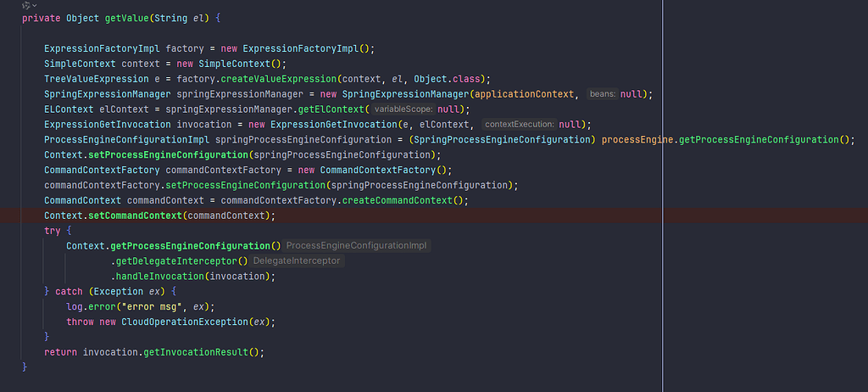Click the 'SimpleContext' declared type

(80, 64)
